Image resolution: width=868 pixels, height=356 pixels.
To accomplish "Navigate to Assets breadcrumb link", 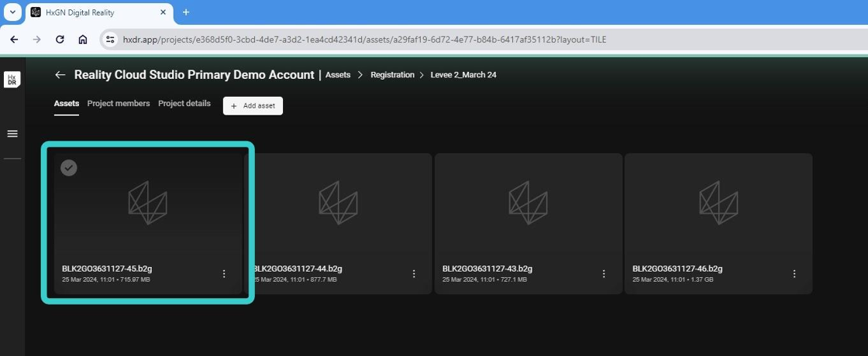I will tap(338, 74).
